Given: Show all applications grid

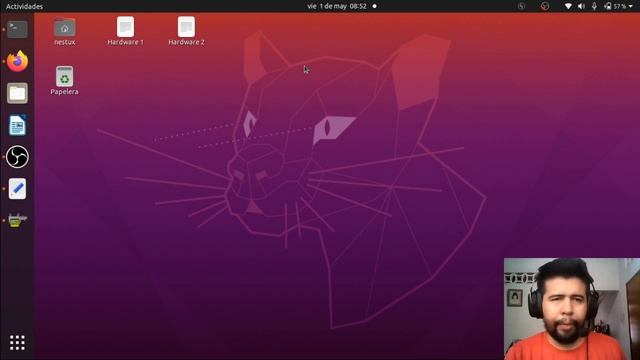Looking at the screenshot, I should coord(17,343).
